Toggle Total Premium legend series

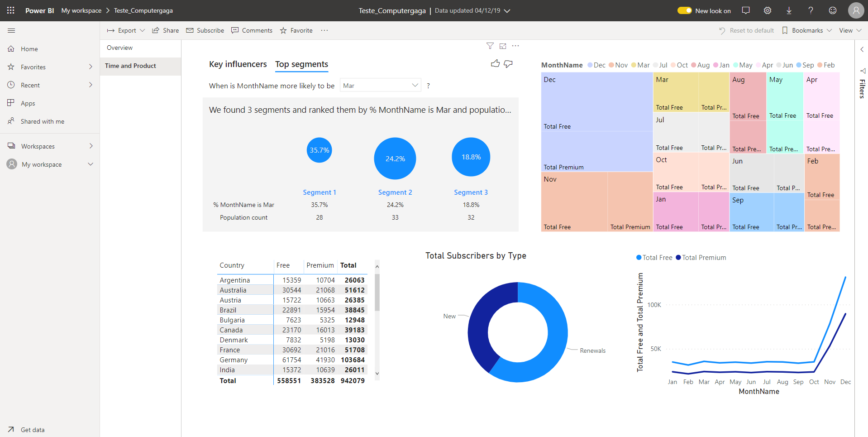pos(701,258)
